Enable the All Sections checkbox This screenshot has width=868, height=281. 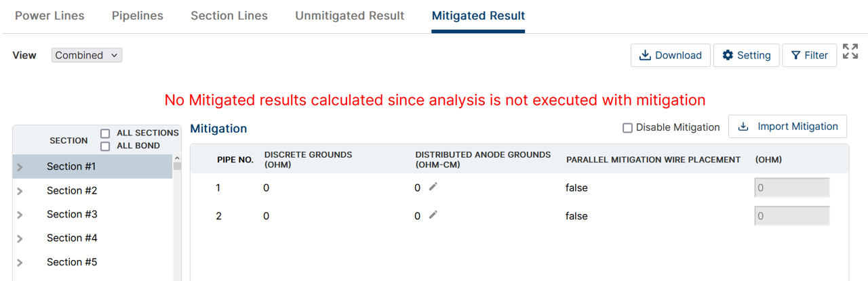coord(105,133)
